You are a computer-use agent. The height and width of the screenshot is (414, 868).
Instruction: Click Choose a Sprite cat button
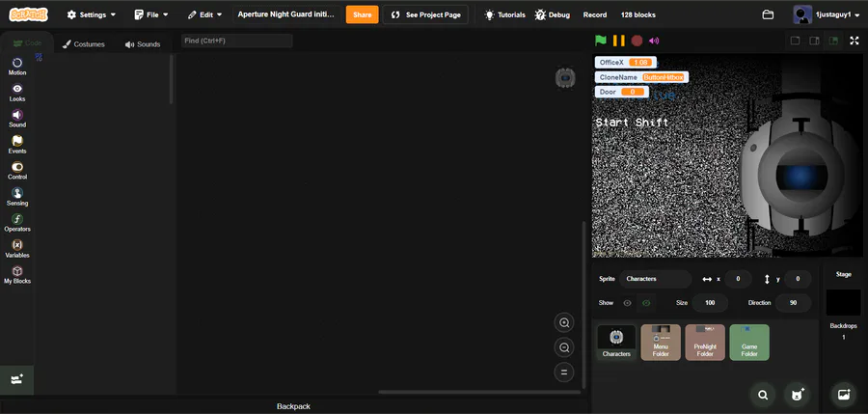(797, 395)
